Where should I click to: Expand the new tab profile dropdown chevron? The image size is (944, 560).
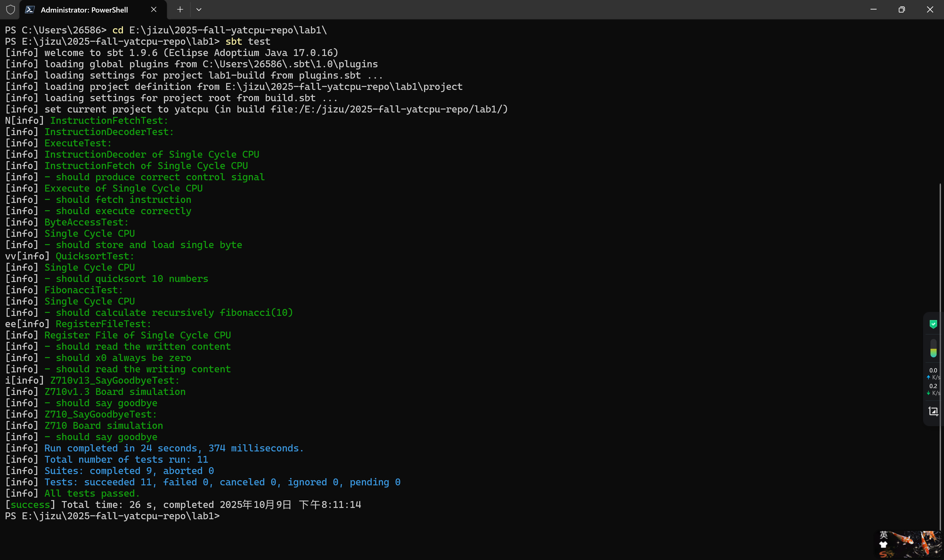click(x=199, y=9)
